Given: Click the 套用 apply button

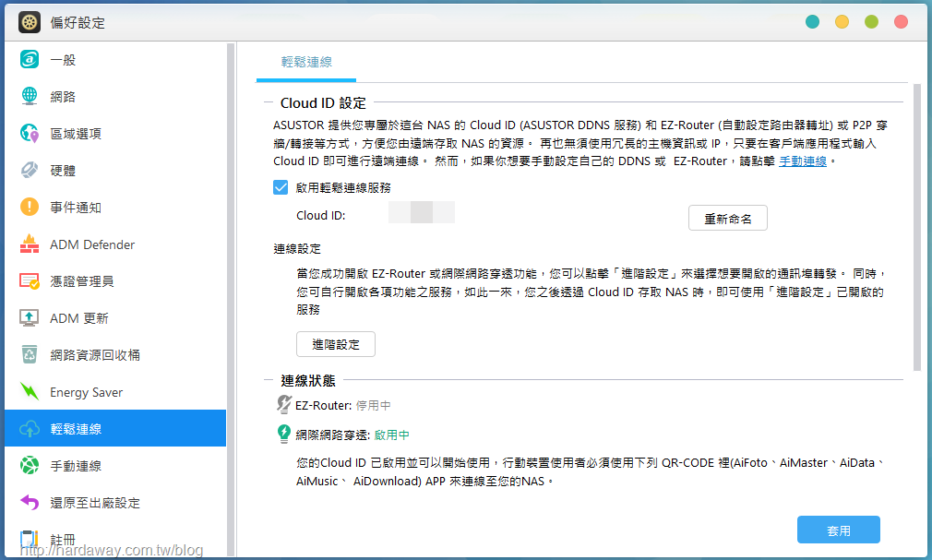Looking at the screenshot, I should coord(838,530).
